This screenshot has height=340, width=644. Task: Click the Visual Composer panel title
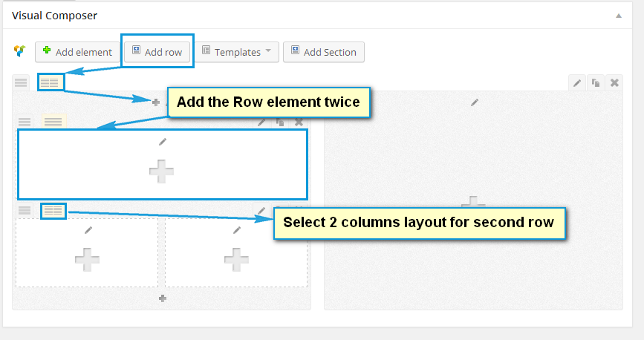click(x=55, y=16)
